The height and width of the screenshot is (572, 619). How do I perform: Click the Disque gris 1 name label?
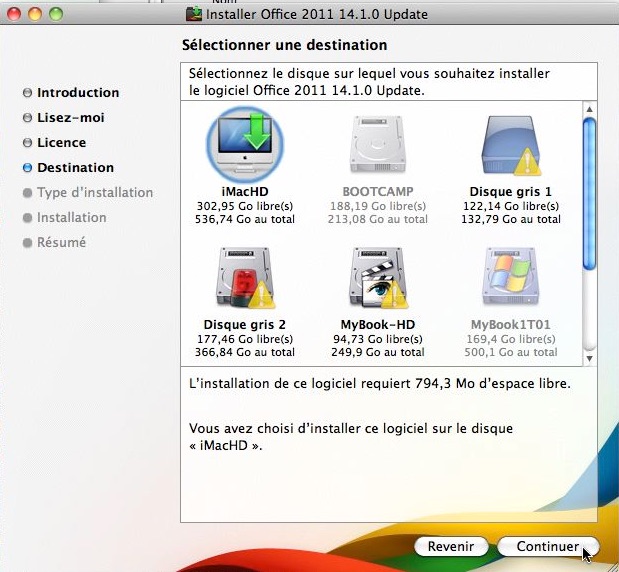tap(511, 192)
